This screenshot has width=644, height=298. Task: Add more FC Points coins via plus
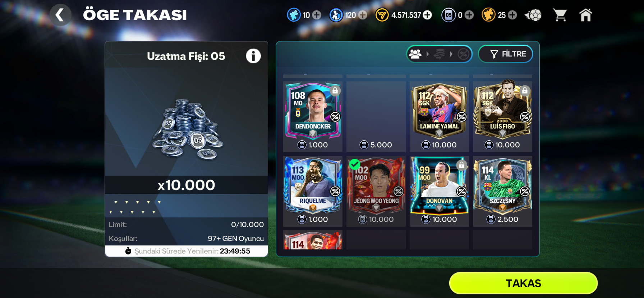427,15
